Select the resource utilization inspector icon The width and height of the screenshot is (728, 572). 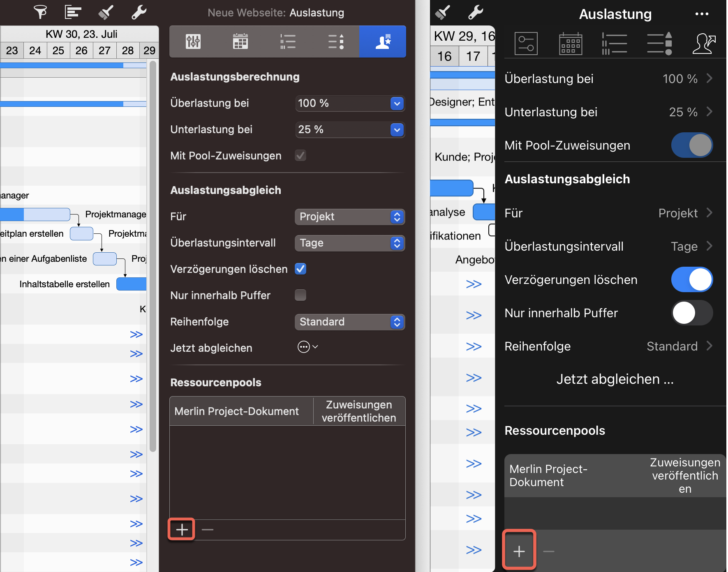382,41
